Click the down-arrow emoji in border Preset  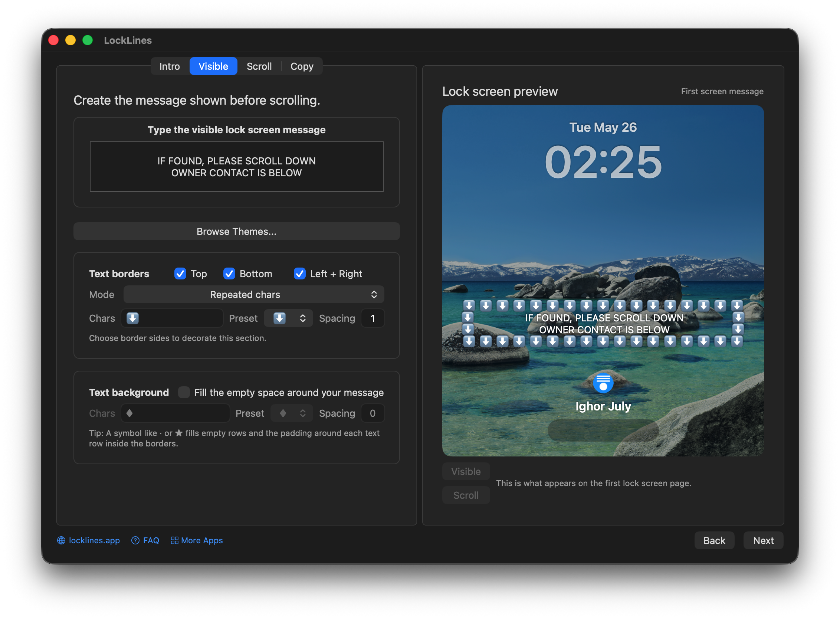[279, 318]
